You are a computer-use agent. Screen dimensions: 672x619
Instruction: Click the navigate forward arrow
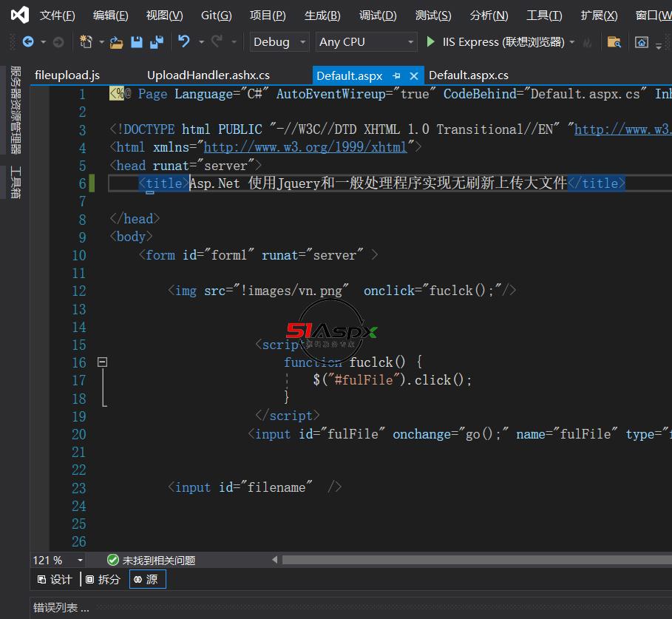[x=58, y=42]
